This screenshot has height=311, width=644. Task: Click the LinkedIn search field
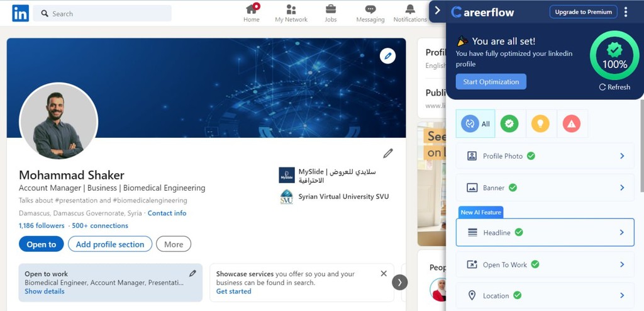[103, 14]
